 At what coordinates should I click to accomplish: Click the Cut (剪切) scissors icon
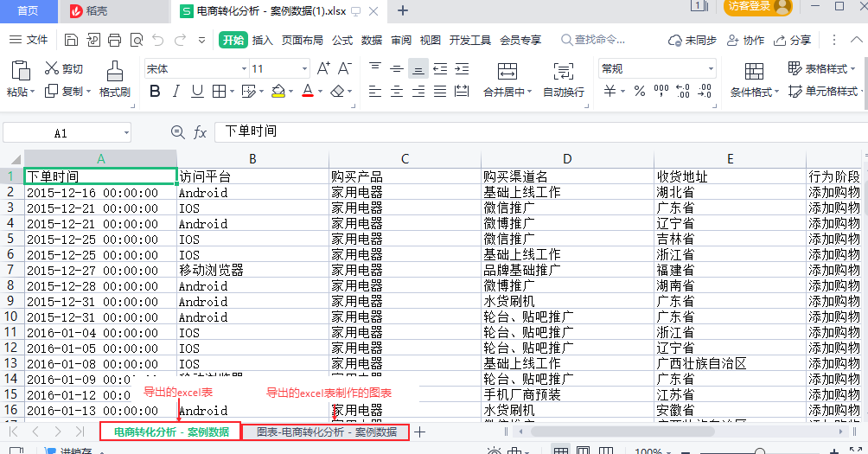pyautogui.click(x=52, y=68)
